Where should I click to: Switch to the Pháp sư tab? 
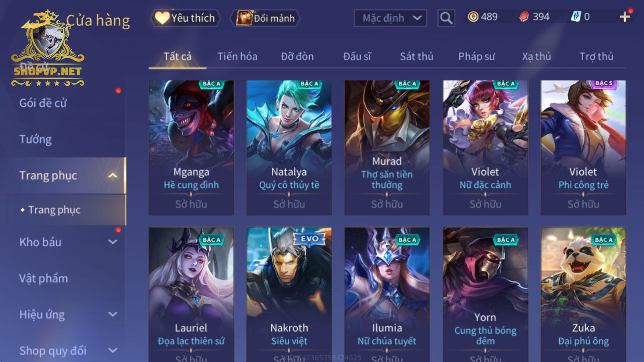pyautogui.click(x=477, y=56)
